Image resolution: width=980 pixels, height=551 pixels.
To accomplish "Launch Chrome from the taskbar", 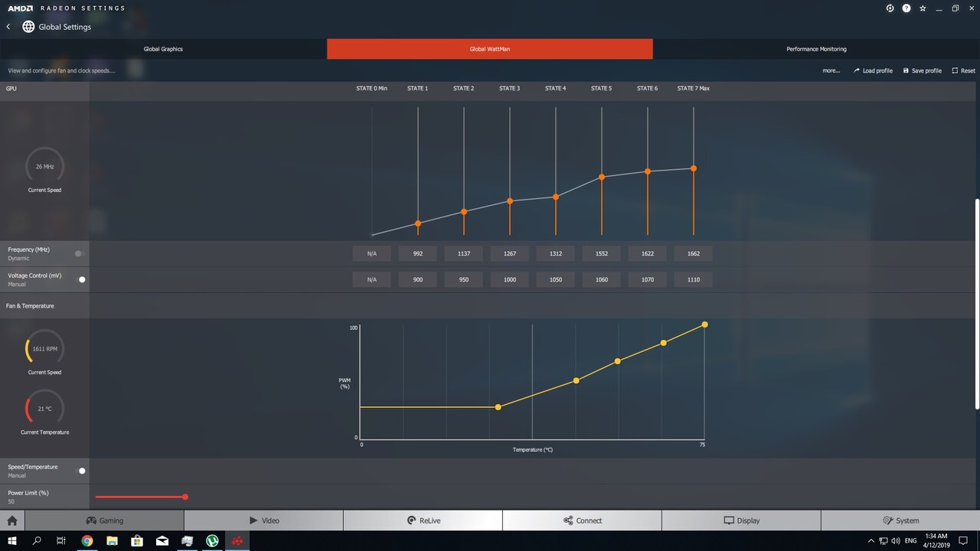I will pyautogui.click(x=87, y=541).
